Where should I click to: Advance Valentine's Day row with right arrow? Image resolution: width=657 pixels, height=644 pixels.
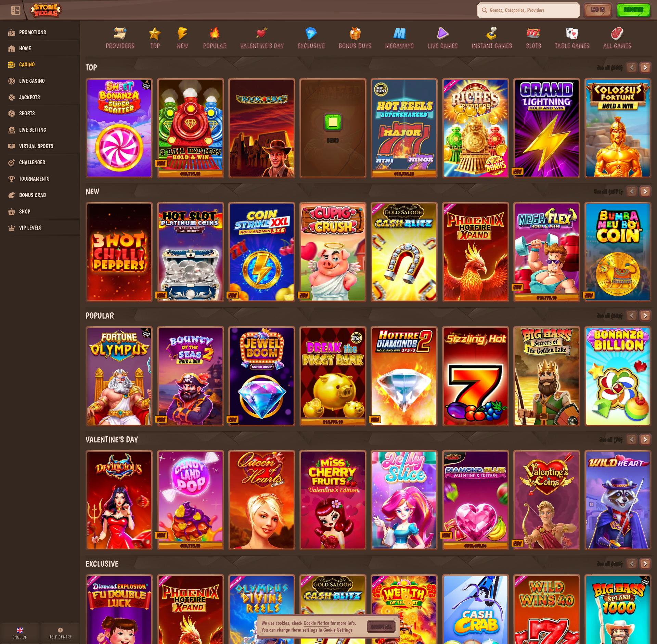645,439
